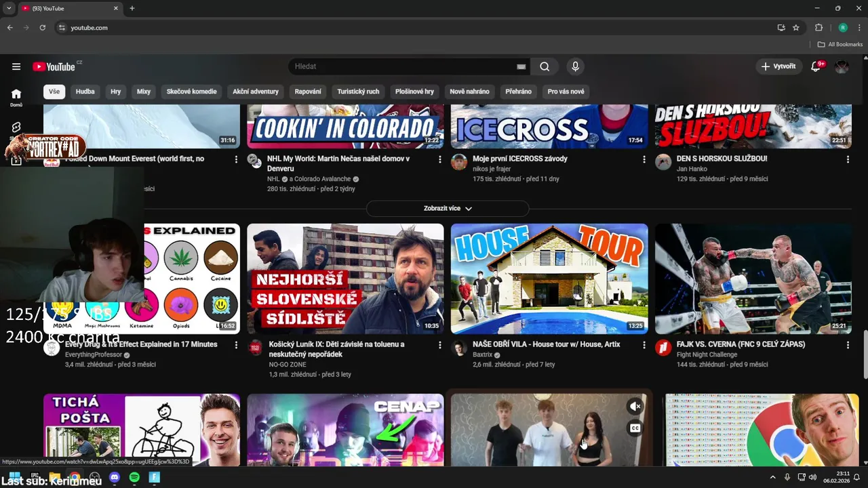Image resolution: width=868 pixels, height=488 pixels.
Task: Select the Plošinové hry chip
Action: [414, 91]
